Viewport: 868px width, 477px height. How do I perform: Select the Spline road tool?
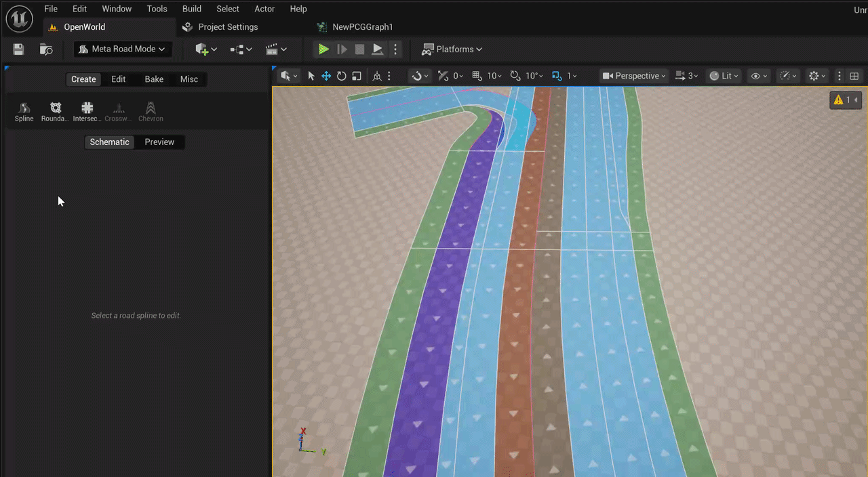point(24,112)
